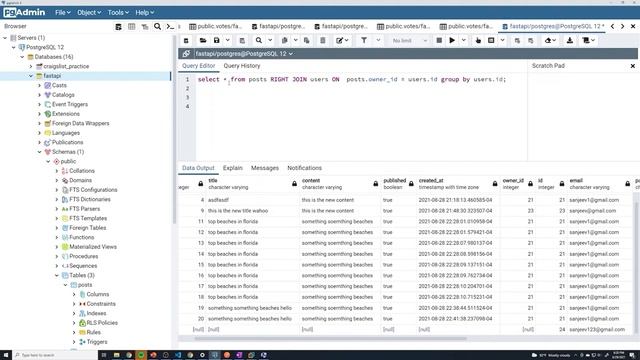Click the sanjeev123@gmail.com email cell
The image size is (640, 360).
pos(597,329)
